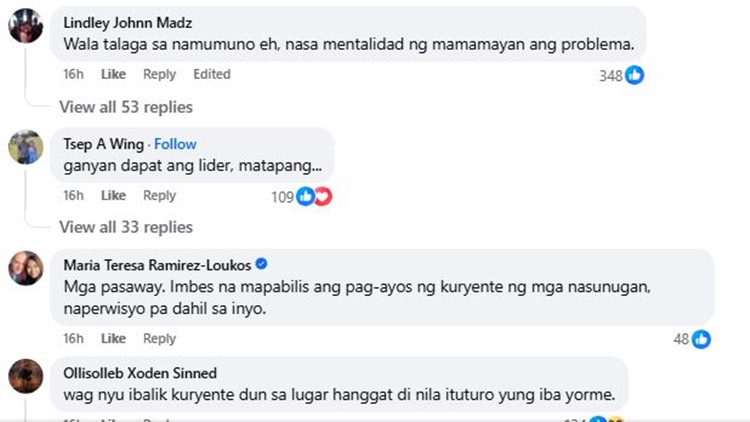This screenshot has height=422, width=750.
Task: Reply to Maria Teresa Ramirez-Loukos's comment
Action: pyautogui.click(x=159, y=339)
